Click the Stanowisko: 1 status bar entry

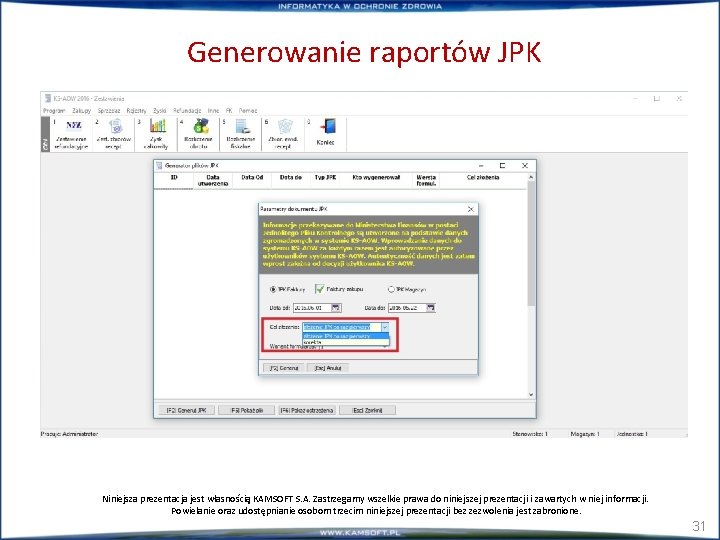(x=530, y=434)
